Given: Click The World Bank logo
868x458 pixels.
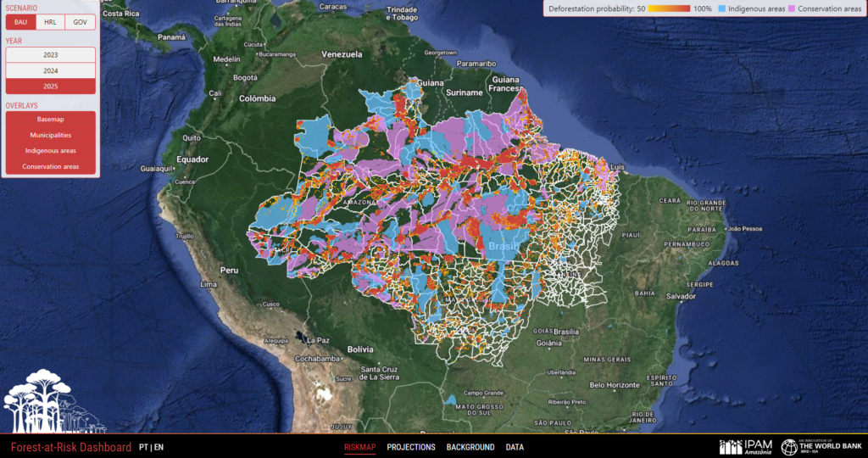Looking at the screenshot, I should pyautogui.click(x=821, y=446).
